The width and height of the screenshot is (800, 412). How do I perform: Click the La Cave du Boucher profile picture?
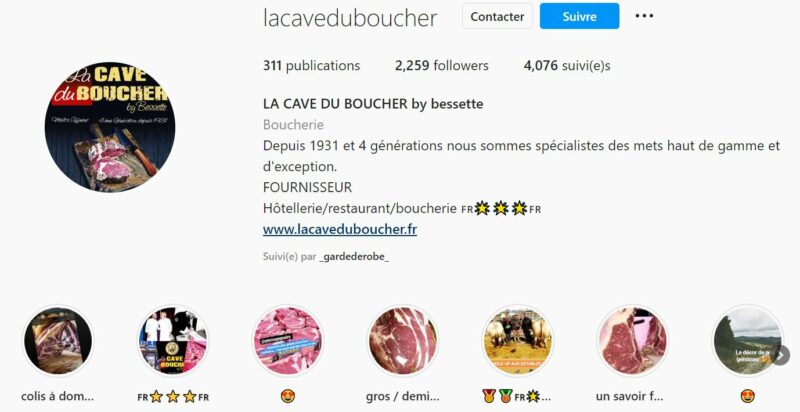(x=110, y=127)
